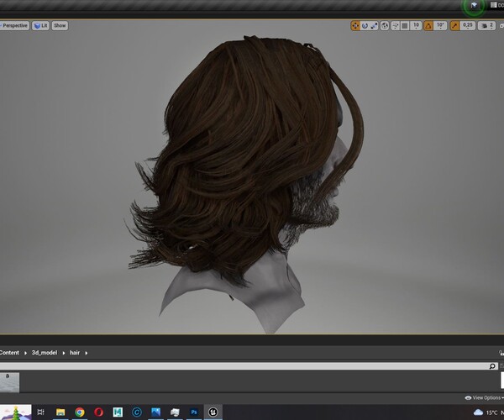Open the hair breadcrumb folder
The width and height of the screenshot is (504, 420).
click(75, 353)
